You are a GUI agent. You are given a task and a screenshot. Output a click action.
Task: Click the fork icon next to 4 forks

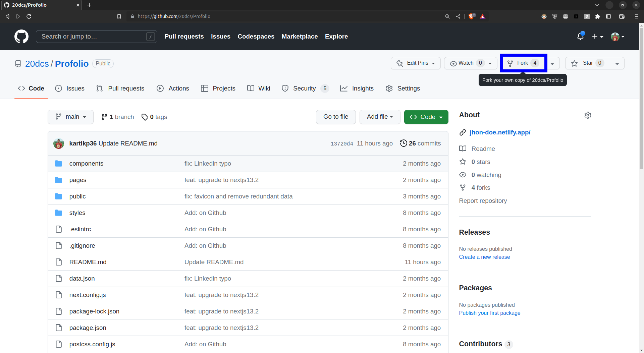(x=463, y=187)
